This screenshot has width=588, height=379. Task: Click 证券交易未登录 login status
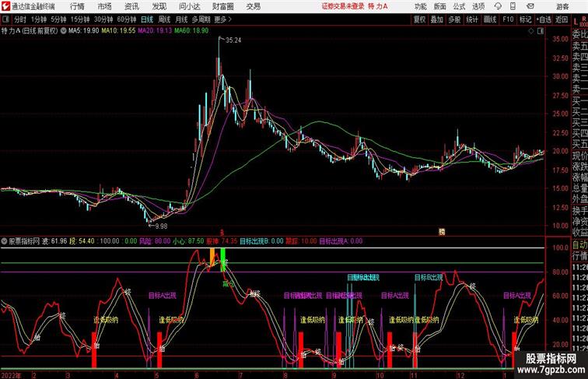[343, 6]
